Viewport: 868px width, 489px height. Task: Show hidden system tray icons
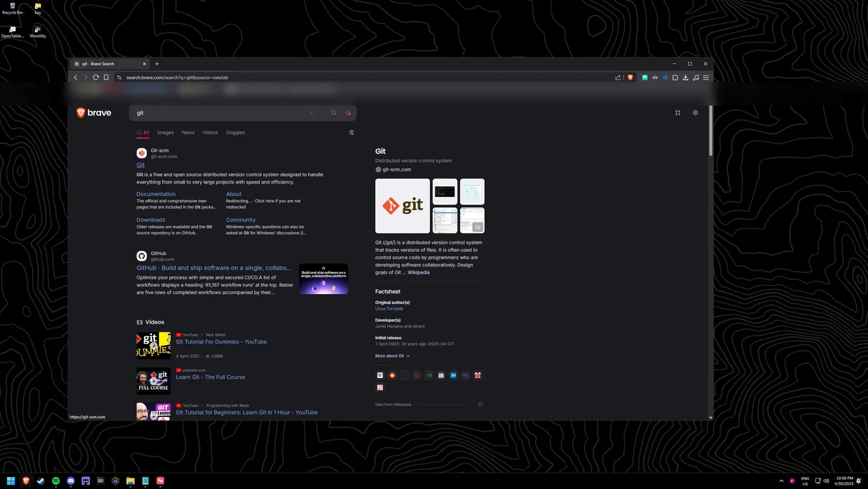pos(781,481)
